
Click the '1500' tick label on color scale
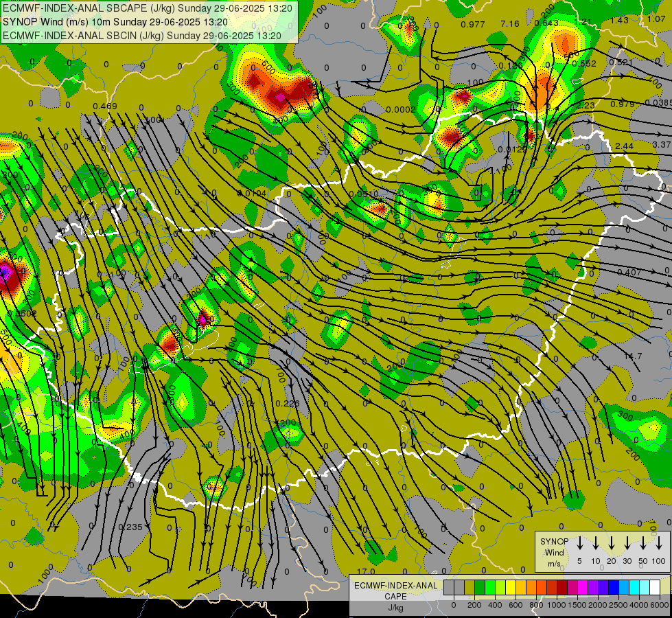[x=577, y=605]
